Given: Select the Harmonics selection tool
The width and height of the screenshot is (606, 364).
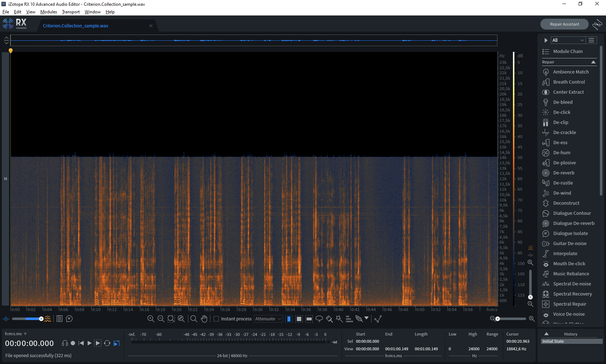Looking at the screenshot, I should 349,319.
